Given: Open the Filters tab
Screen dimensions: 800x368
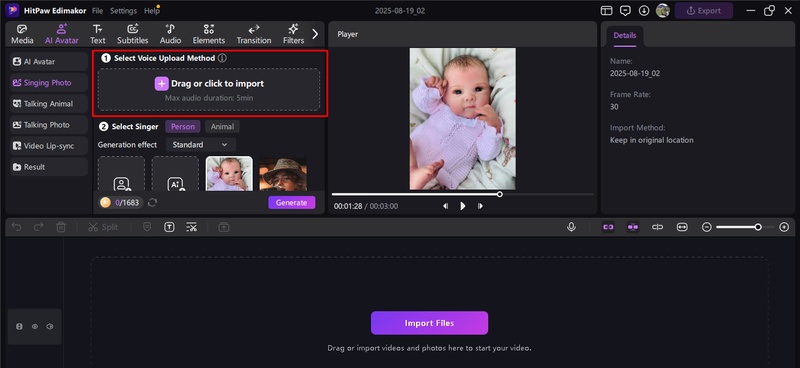Looking at the screenshot, I should [x=293, y=34].
